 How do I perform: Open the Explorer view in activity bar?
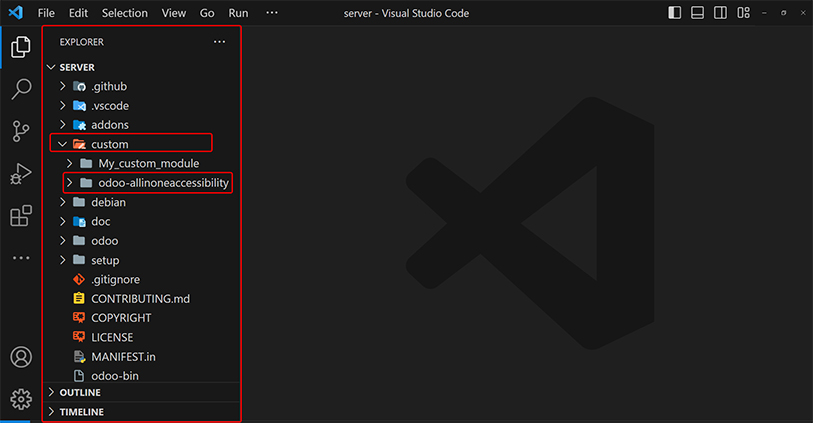coord(21,47)
